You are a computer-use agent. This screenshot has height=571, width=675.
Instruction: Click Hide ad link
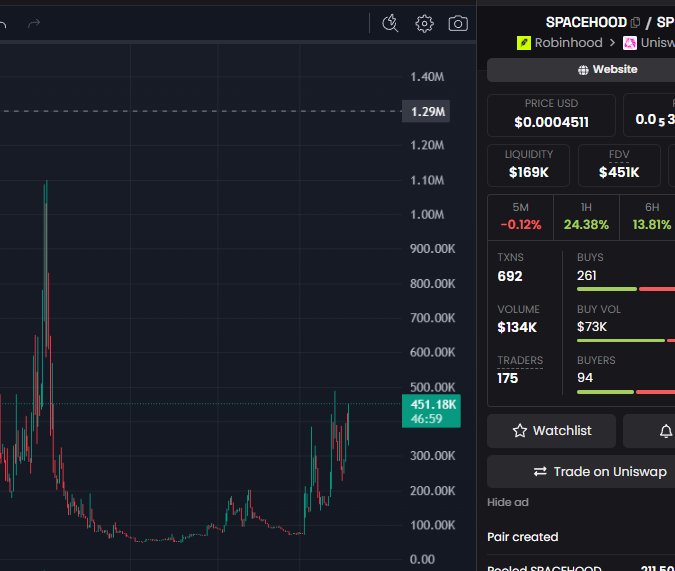[x=508, y=502]
